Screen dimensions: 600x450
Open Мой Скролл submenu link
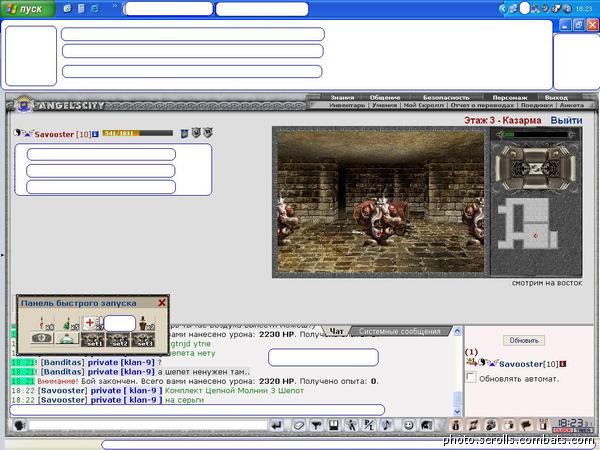(x=424, y=105)
